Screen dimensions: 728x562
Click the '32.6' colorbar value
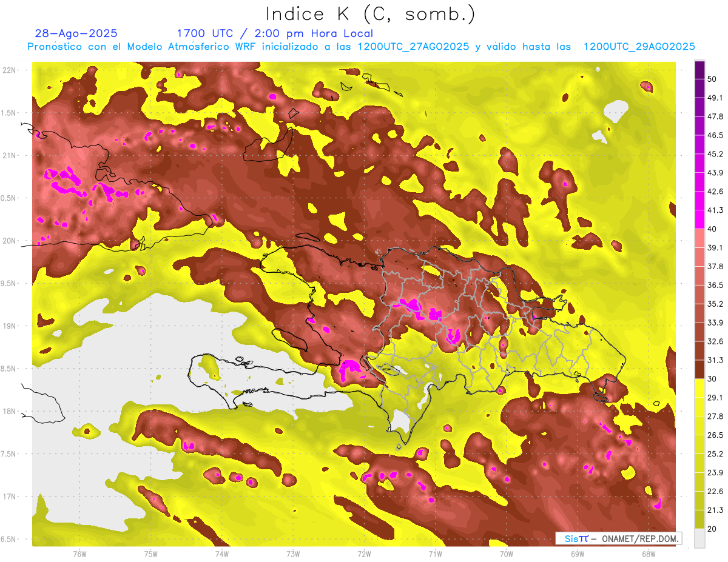click(715, 341)
